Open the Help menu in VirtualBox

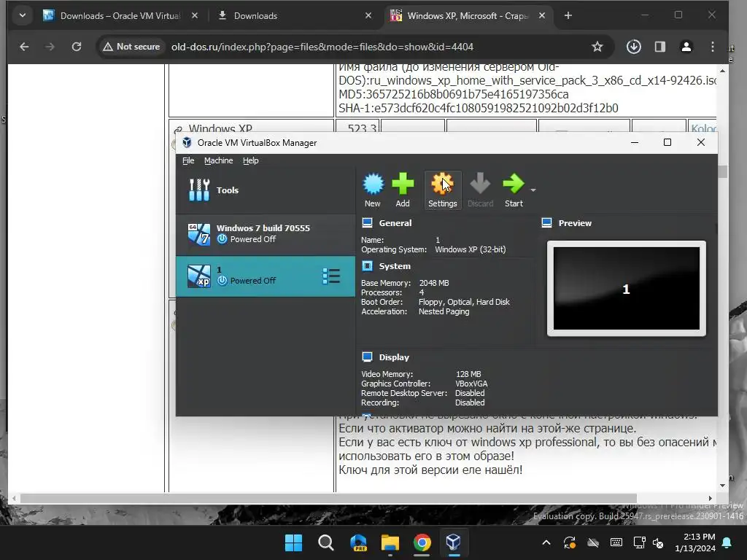click(251, 160)
